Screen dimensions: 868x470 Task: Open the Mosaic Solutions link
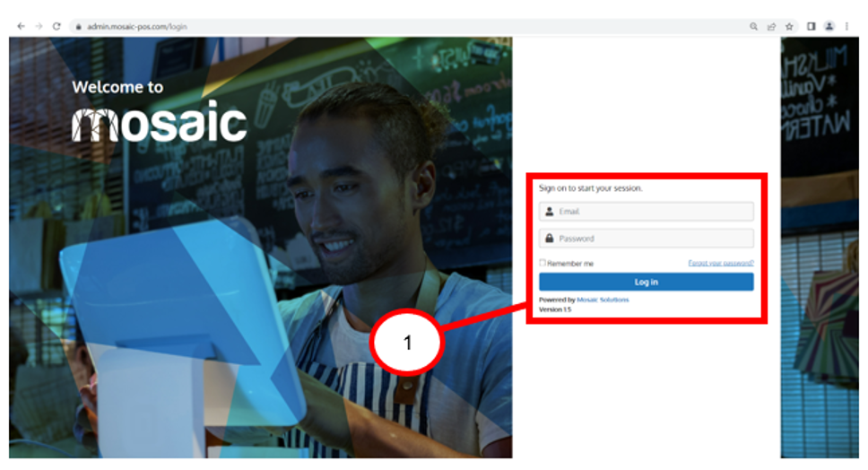click(603, 300)
